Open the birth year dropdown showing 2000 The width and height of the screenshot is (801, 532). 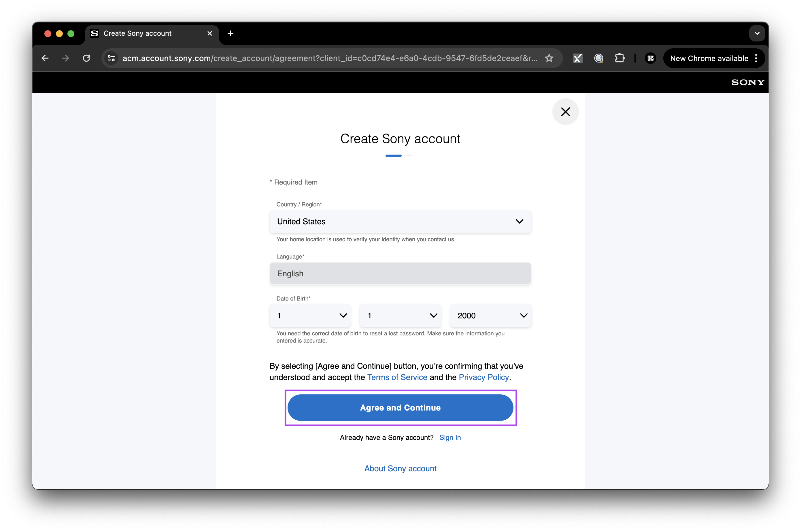[490, 316]
